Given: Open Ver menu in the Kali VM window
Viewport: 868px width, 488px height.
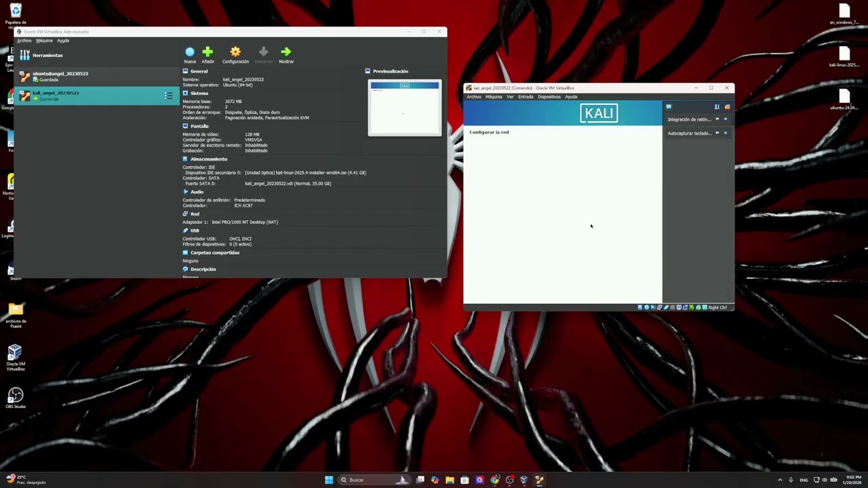Looking at the screenshot, I should [510, 97].
